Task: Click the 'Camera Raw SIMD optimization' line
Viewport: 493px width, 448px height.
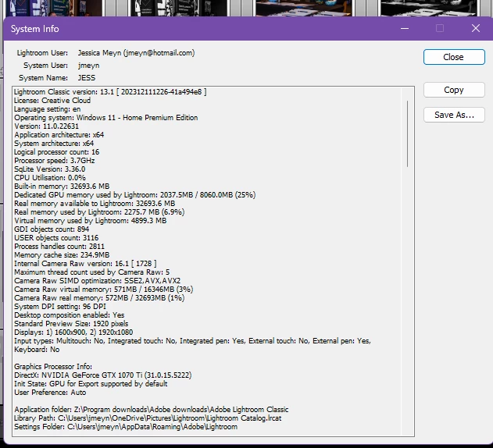Action: (98, 280)
